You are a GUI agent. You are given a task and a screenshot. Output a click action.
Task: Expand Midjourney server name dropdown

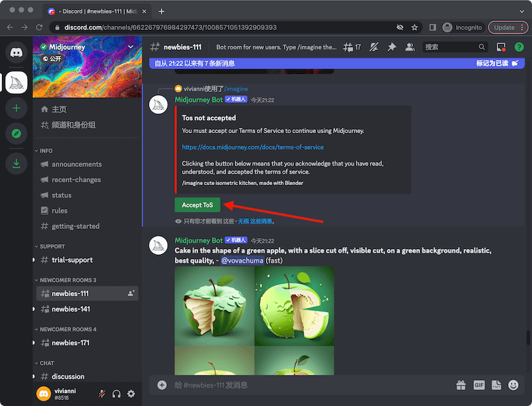(x=130, y=47)
